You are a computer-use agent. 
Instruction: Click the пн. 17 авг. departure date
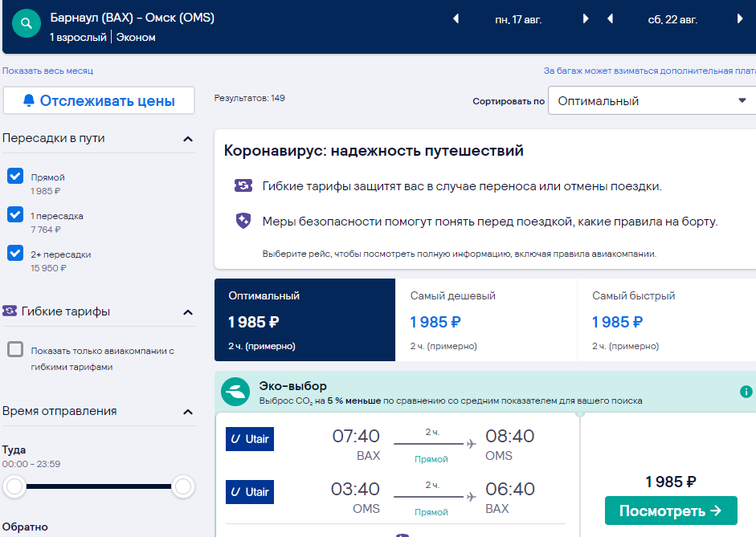(x=518, y=20)
